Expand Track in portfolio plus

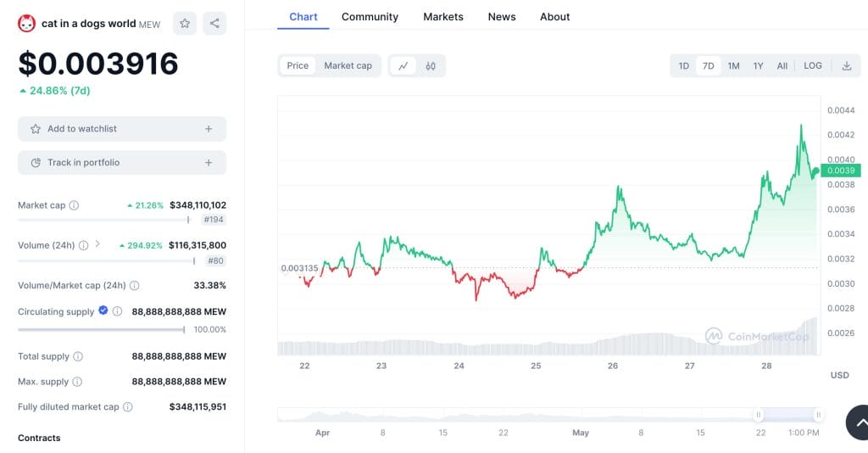tap(209, 162)
